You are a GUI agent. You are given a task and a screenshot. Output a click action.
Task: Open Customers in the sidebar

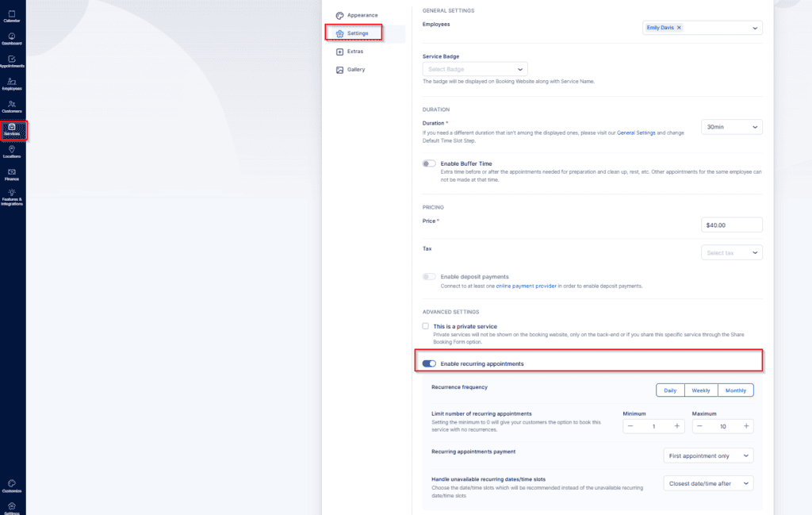12,107
